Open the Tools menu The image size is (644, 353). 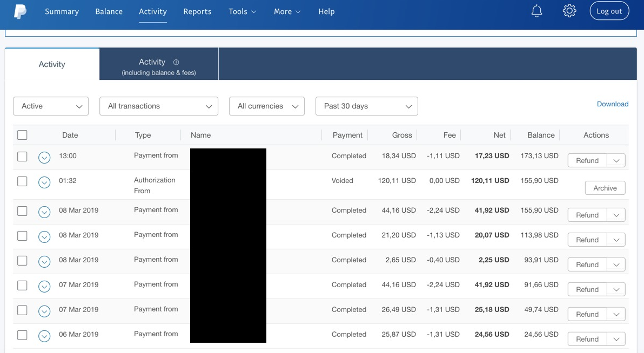(x=243, y=11)
